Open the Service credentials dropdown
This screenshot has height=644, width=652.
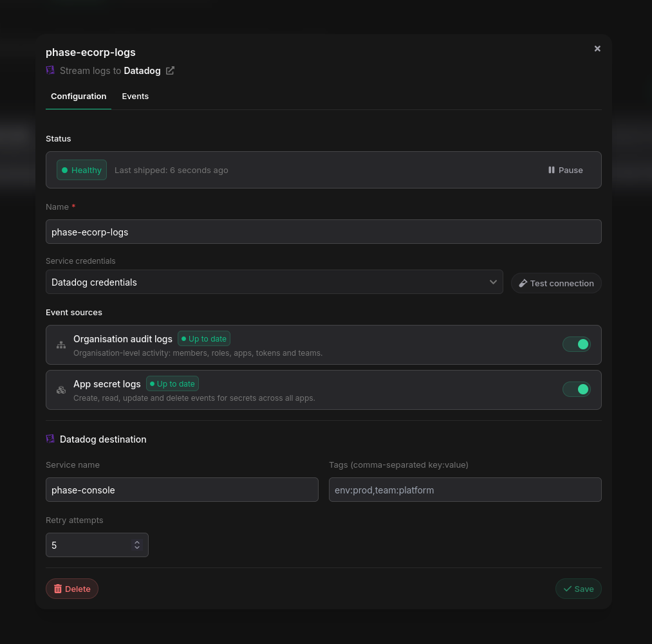[x=274, y=282]
